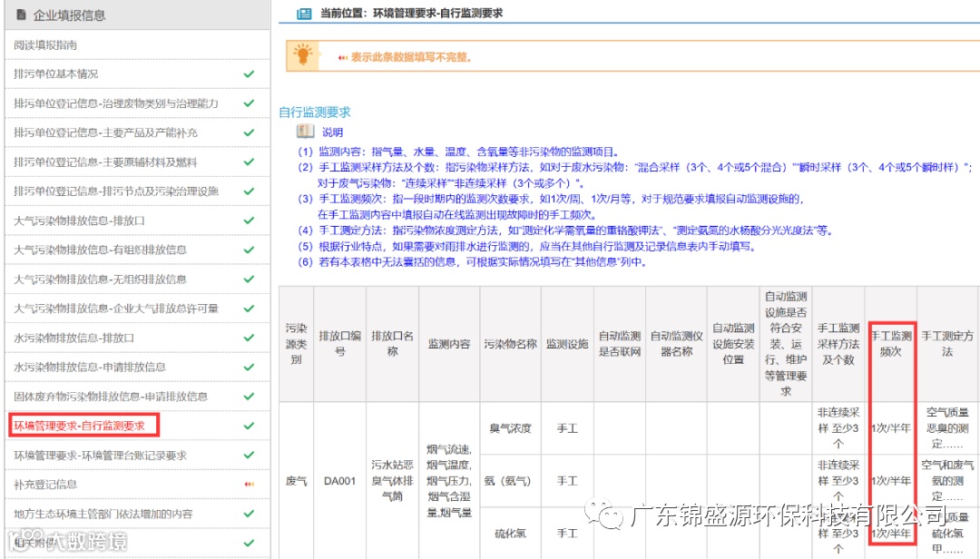The width and height of the screenshot is (980, 559).
Task: Click checkmark beside 水污染物排放信息-排放口
Action: point(249,338)
